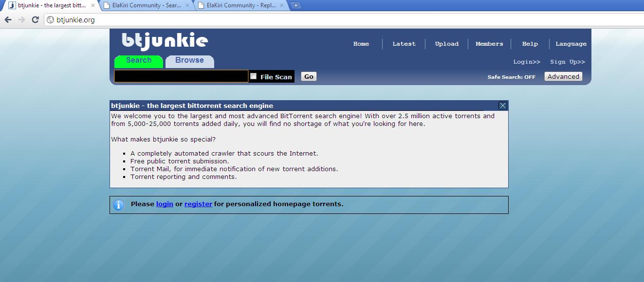Toggle Safe Search: OFF setting
The height and width of the screenshot is (282, 644).
[x=512, y=77]
